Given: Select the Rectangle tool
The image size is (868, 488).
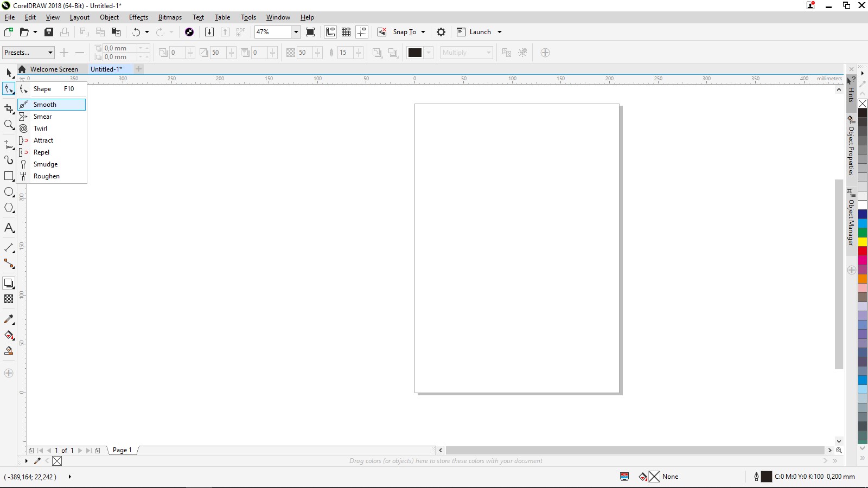Looking at the screenshot, I should pos(9,176).
